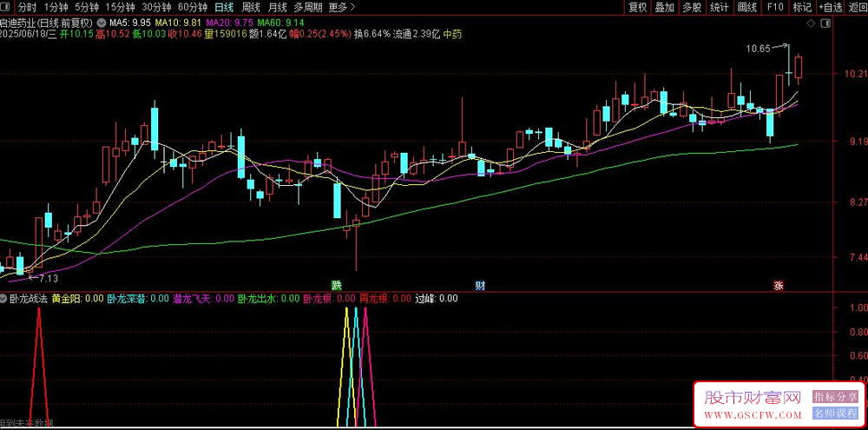The height and width of the screenshot is (430, 868).
Task: Click the MA10: 9.81 label
Action: pos(178,23)
